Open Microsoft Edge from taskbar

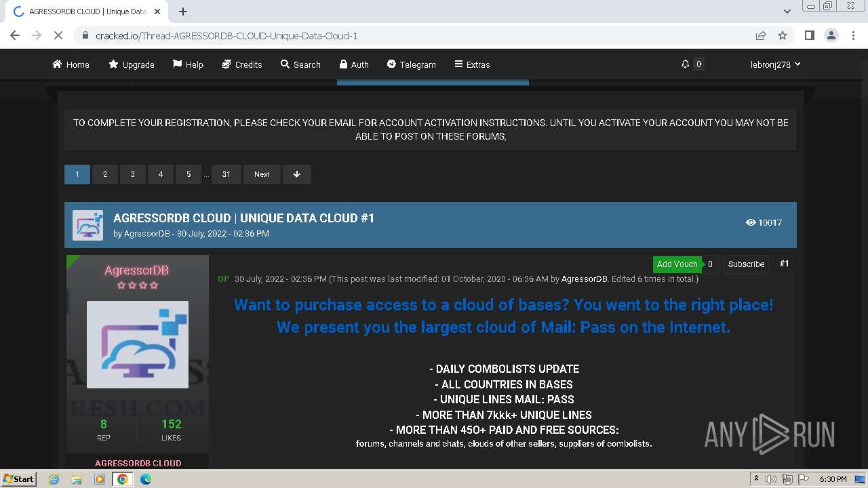pyautogui.click(x=146, y=479)
